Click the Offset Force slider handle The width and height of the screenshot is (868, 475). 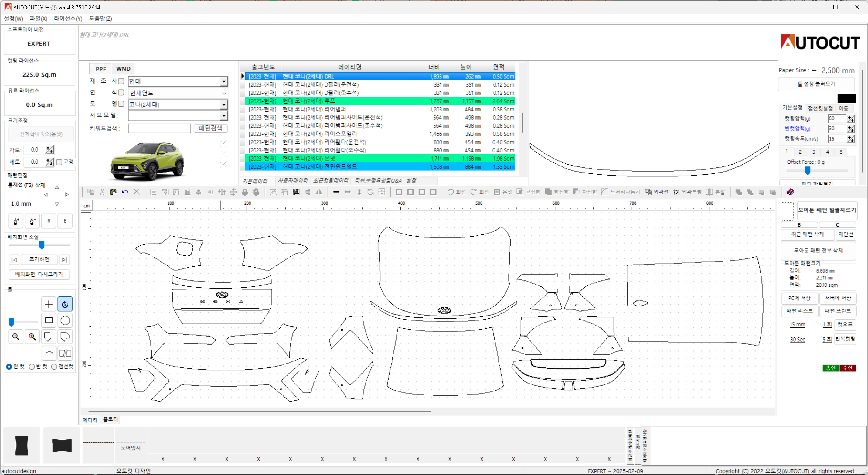click(808, 171)
